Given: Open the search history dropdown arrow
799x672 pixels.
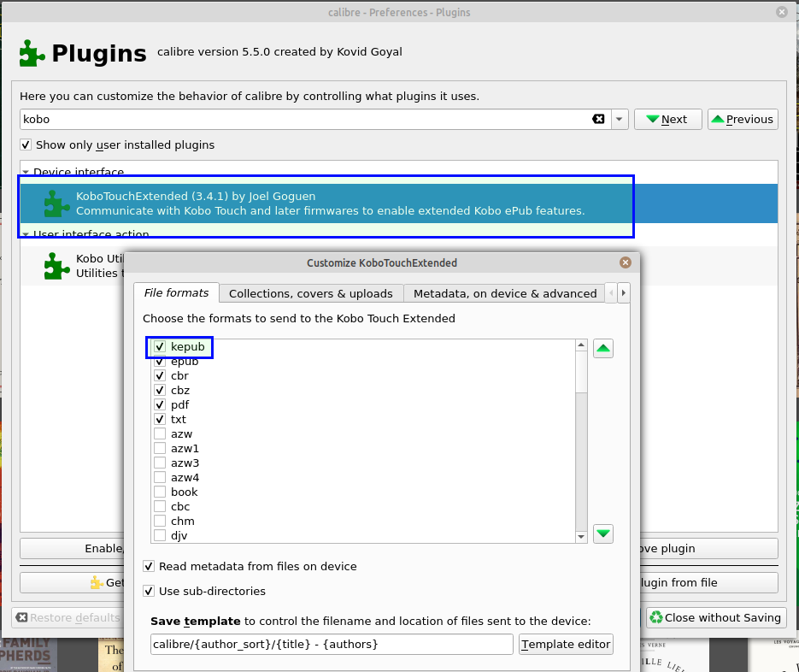Looking at the screenshot, I should 620,120.
